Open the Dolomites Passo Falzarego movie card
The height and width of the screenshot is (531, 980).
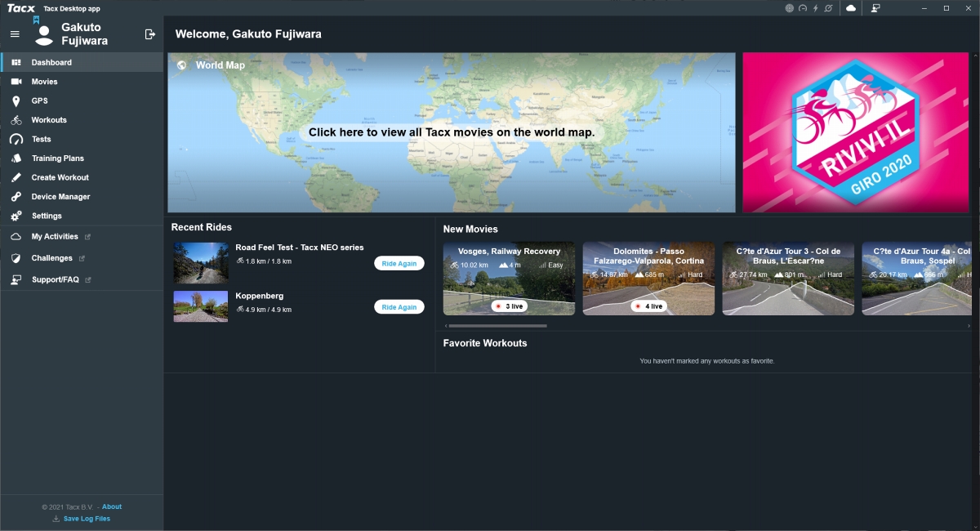pos(649,279)
